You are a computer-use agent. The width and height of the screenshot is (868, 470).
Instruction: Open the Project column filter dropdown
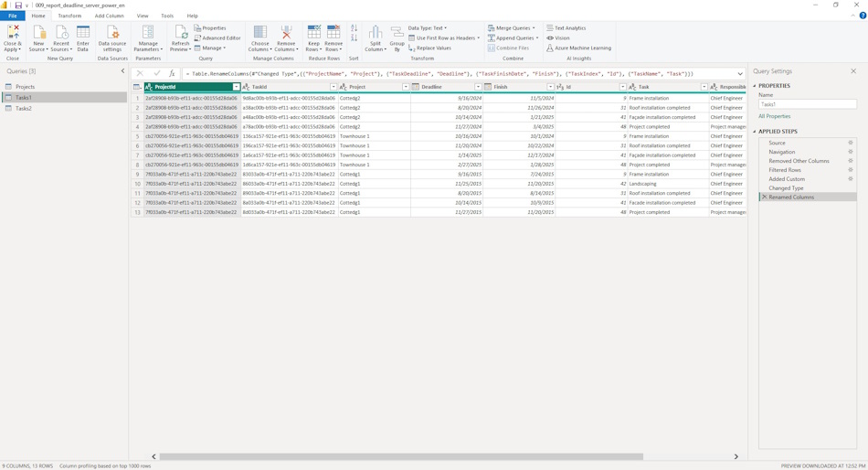pyautogui.click(x=405, y=87)
